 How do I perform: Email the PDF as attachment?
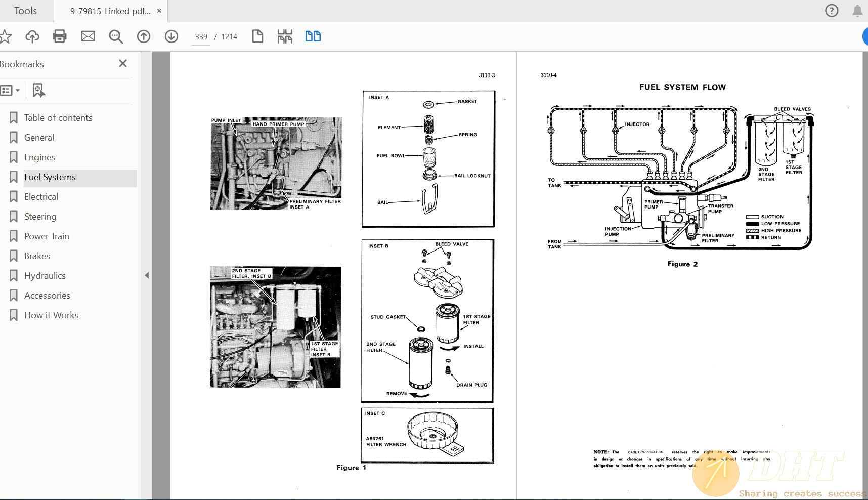pos(88,36)
